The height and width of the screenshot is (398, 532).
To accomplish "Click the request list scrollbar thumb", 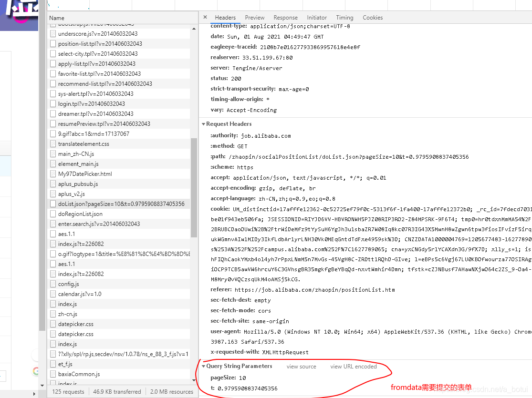I will (194, 187).
